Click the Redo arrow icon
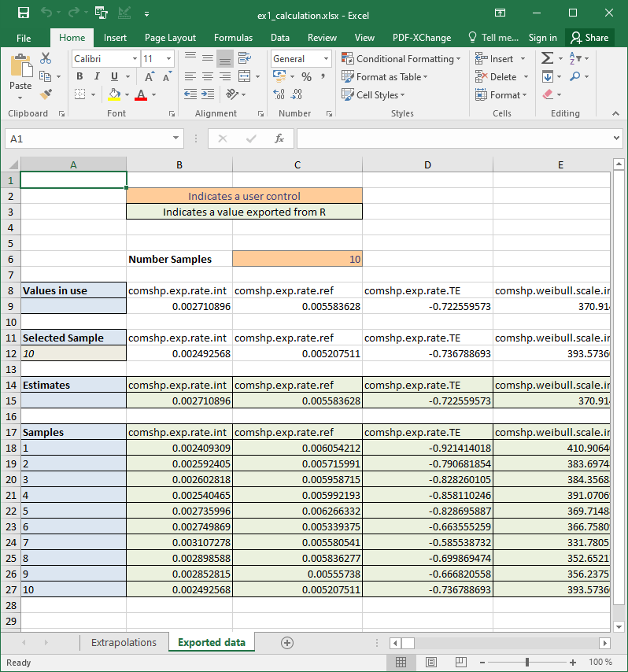This screenshot has height=672, width=628. point(74,13)
